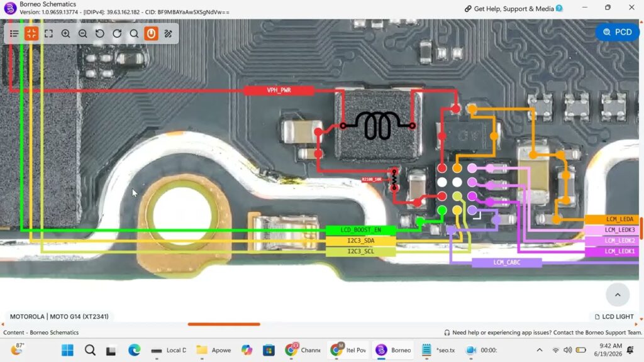This screenshot has height=362, width=644.
Task: Zoom in with the magnifier plus icon
Action: (x=65, y=34)
